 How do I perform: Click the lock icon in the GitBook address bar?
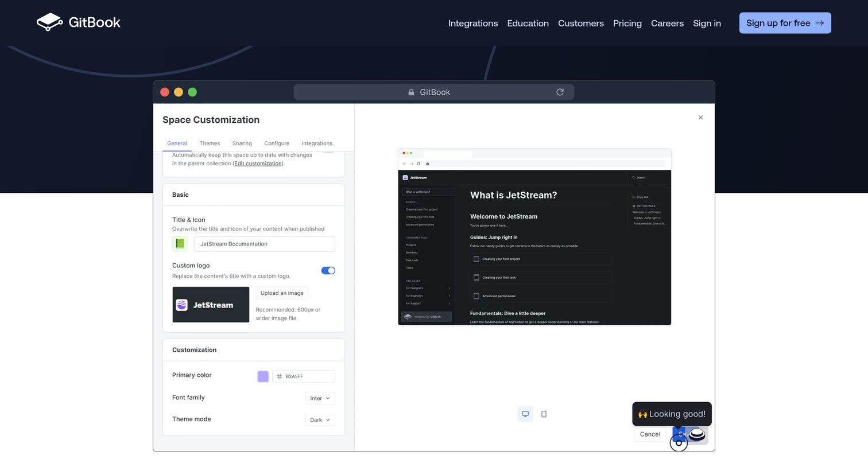point(411,92)
